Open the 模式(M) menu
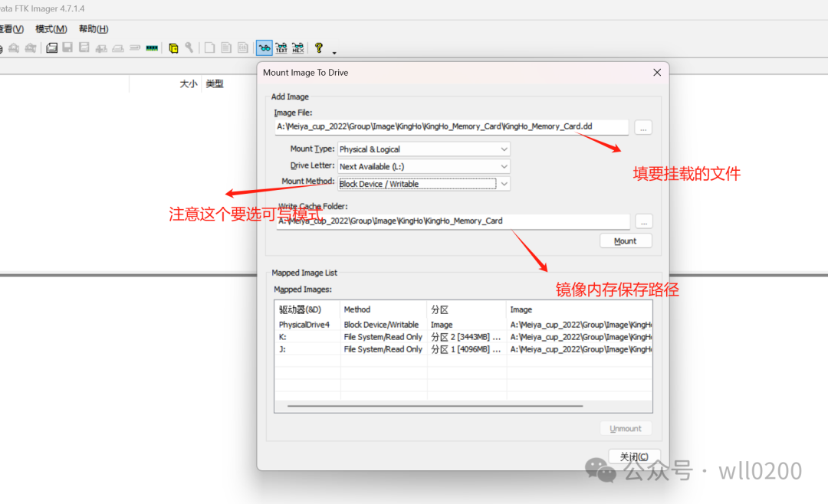The image size is (828, 504). pyautogui.click(x=51, y=29)
